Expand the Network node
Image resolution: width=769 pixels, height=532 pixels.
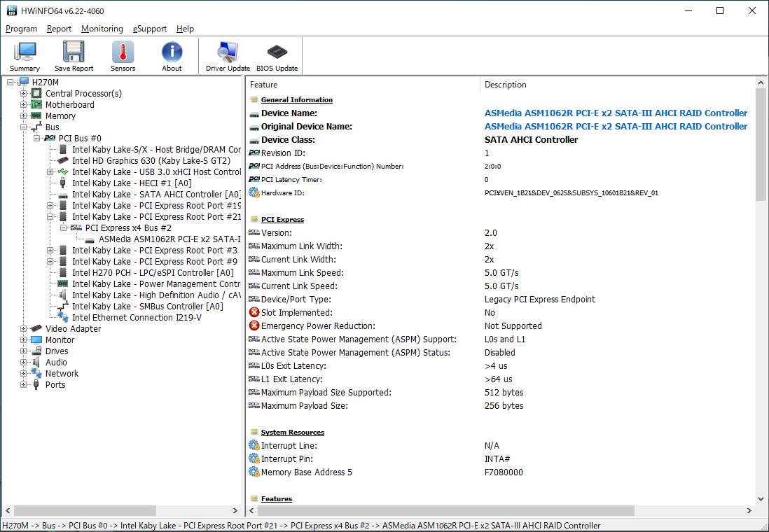click(x=23, y=374)
